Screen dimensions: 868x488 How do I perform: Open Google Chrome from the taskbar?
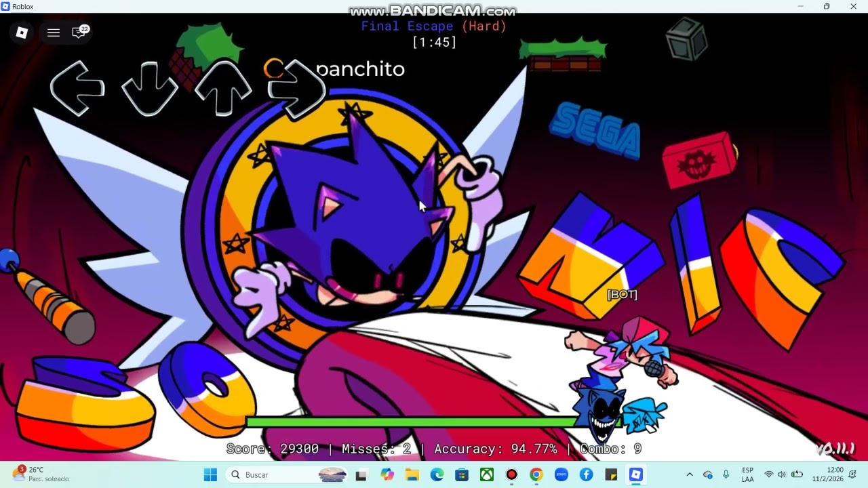(x=536, y=474)
